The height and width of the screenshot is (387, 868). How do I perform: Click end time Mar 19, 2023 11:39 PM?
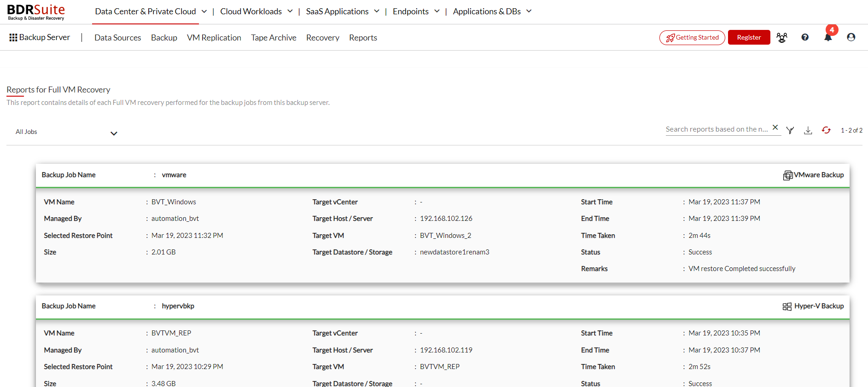coord(724,219)
